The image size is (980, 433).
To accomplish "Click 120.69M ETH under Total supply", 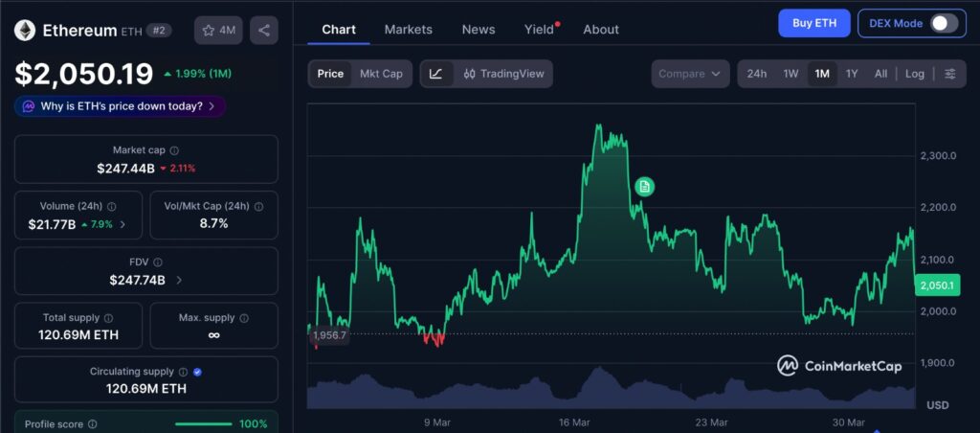I will [x=78, y=335].
